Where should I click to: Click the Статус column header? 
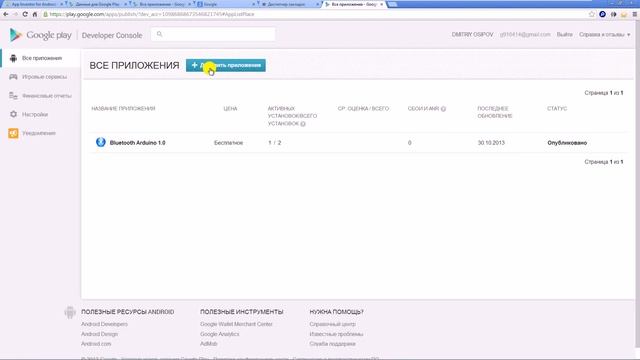tap(557, 109)
